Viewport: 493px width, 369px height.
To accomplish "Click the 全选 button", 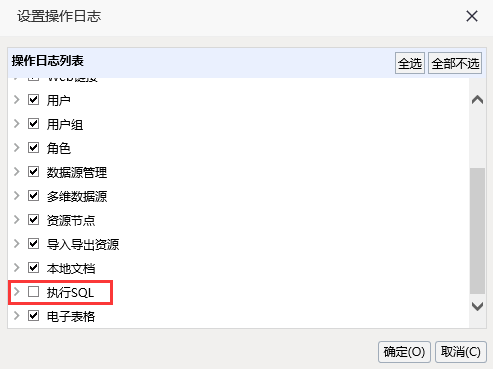I will coord(410,63).
